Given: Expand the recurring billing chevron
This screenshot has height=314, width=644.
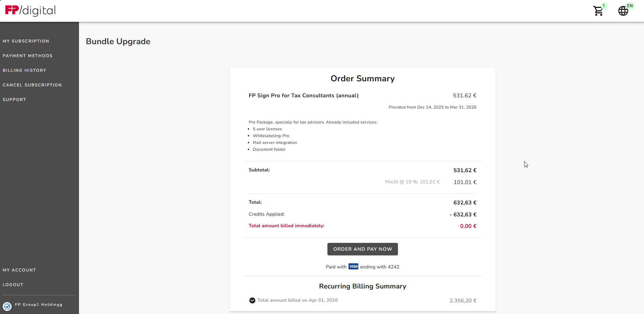Looking at the screenshot, I should (x=252, y=300).
